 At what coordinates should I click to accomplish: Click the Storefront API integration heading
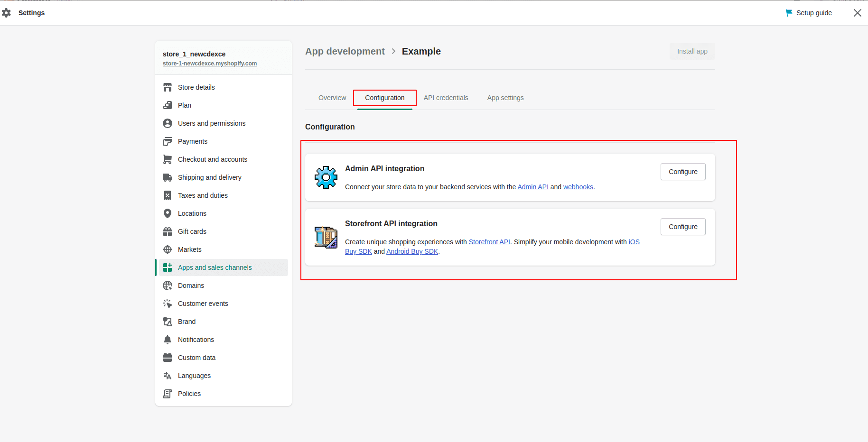[x=391, y=223]
